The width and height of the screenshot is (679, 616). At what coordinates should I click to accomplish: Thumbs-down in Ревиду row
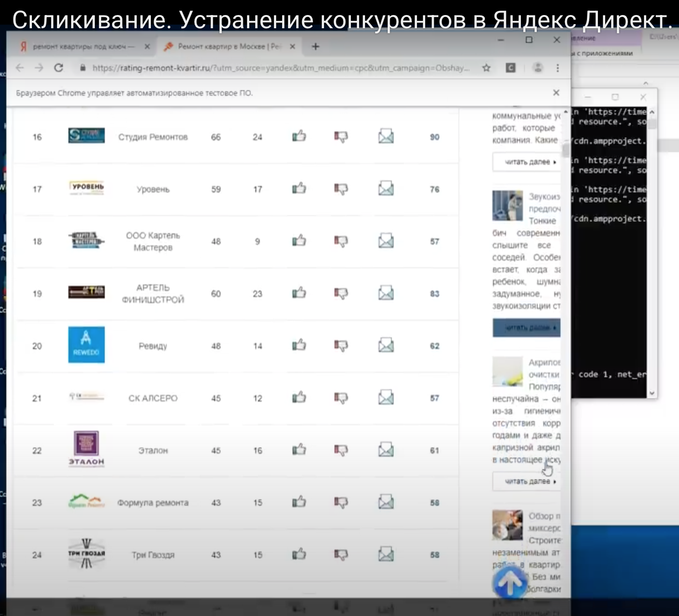click(x=341, y=346)
